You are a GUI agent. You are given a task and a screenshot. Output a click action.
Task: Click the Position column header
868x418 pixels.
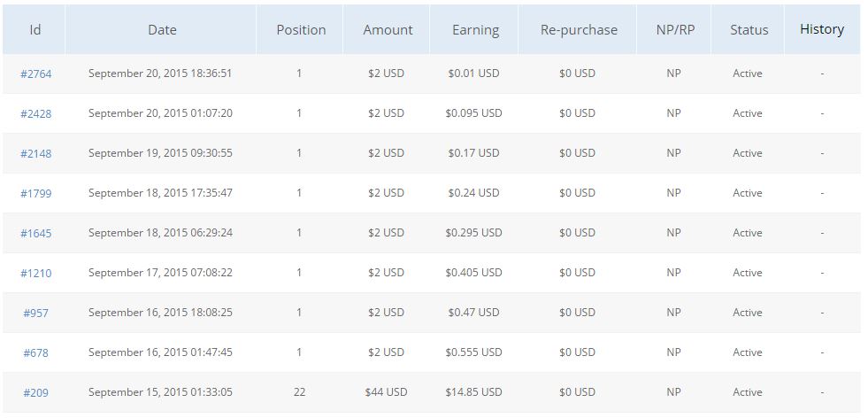coord(301,29)
